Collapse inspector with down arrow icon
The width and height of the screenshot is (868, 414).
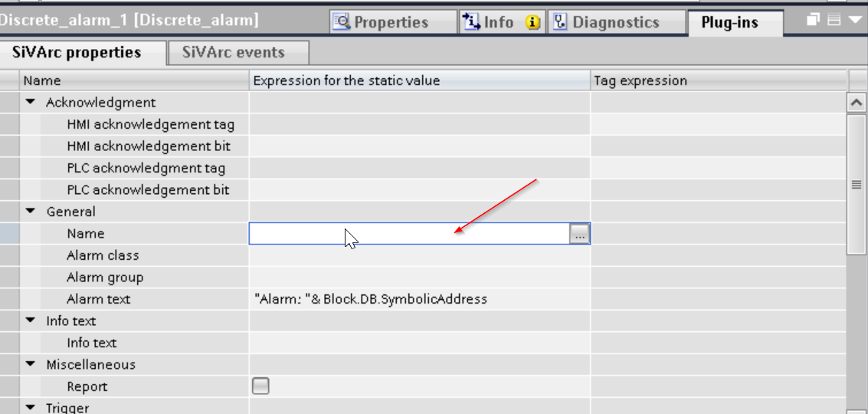[853, 21]
